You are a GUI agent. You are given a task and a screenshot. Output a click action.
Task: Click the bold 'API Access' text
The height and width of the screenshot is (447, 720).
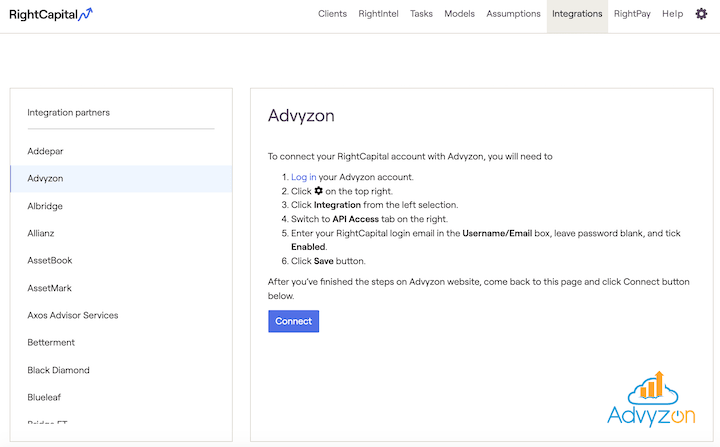tap(355, 219)
